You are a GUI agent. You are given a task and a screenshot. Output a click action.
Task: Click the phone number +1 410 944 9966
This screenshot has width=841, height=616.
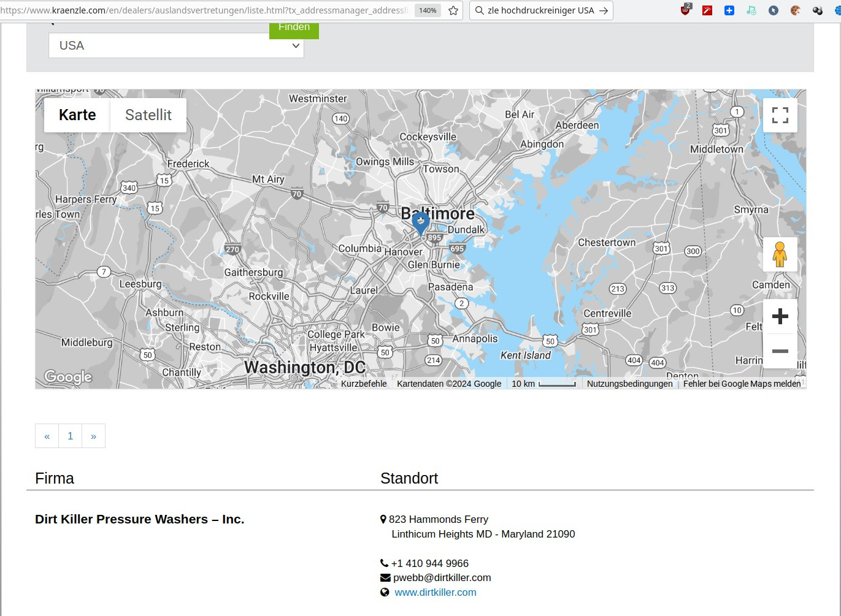pyautogui.click(x=430, y=563)
